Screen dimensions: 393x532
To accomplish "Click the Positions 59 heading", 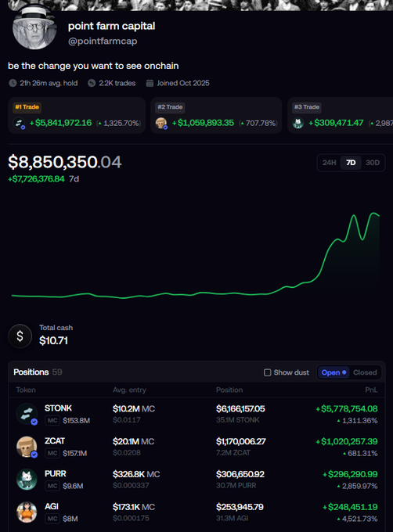I will tap(38, 372).
